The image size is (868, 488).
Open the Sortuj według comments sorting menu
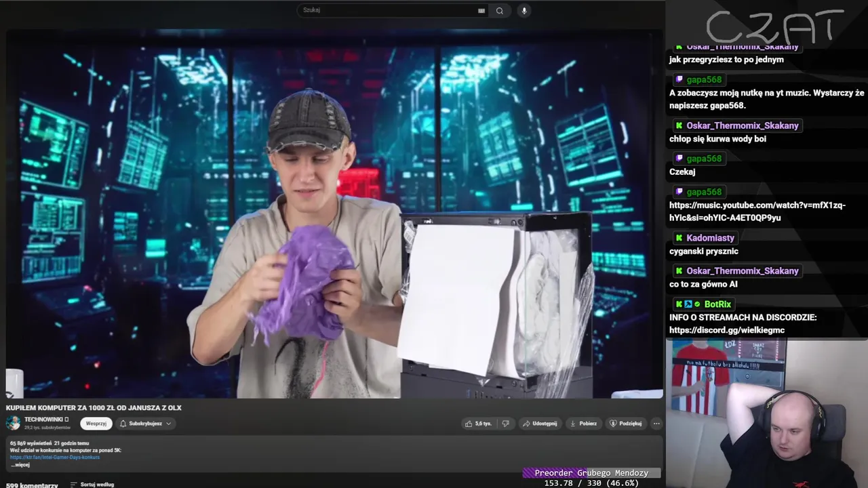click(92, 485)
